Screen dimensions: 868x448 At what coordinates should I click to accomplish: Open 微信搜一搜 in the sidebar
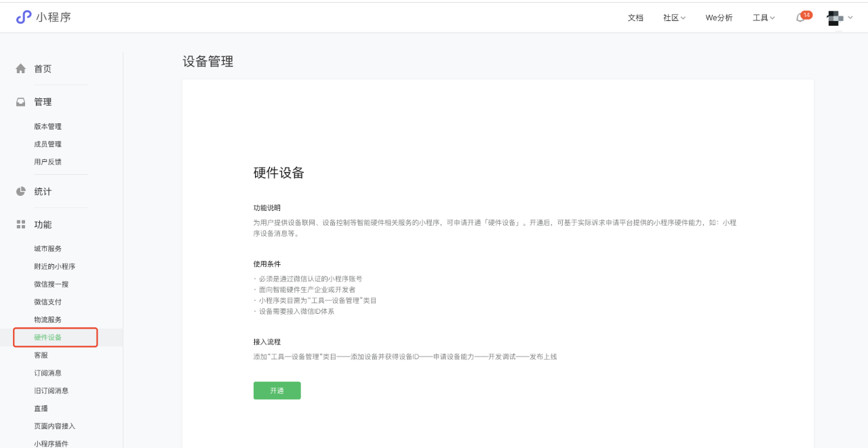click(51, 284)
